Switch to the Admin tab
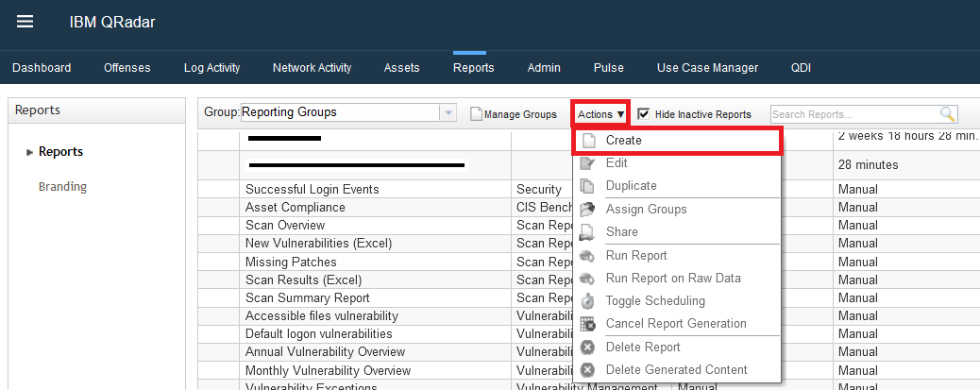The image size is (980, 390). point(544,67)
